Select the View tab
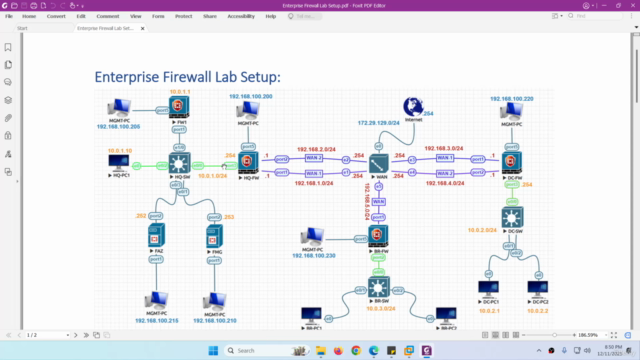The width and height of the screenshot is (640, 360). coord(136,16)
